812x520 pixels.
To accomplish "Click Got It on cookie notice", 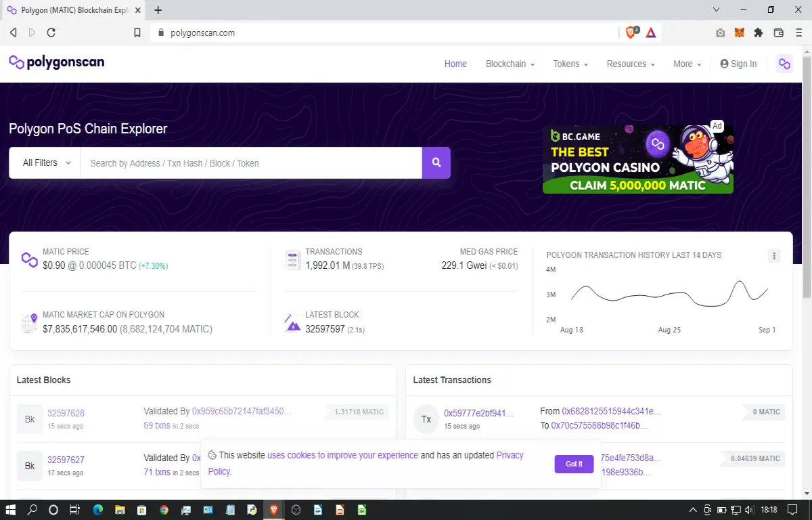I will (x=574, y=464).
